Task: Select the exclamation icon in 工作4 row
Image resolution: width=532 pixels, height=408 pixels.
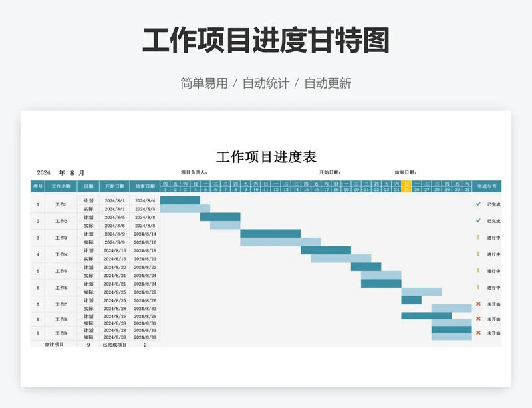Action: tap(478, 254)
